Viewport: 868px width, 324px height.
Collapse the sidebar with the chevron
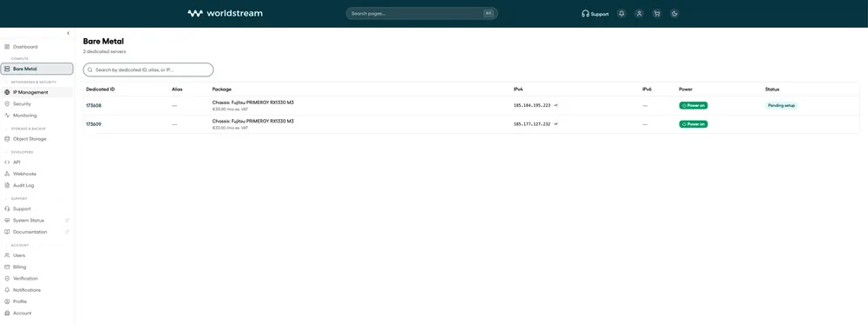tap(68, 33)
